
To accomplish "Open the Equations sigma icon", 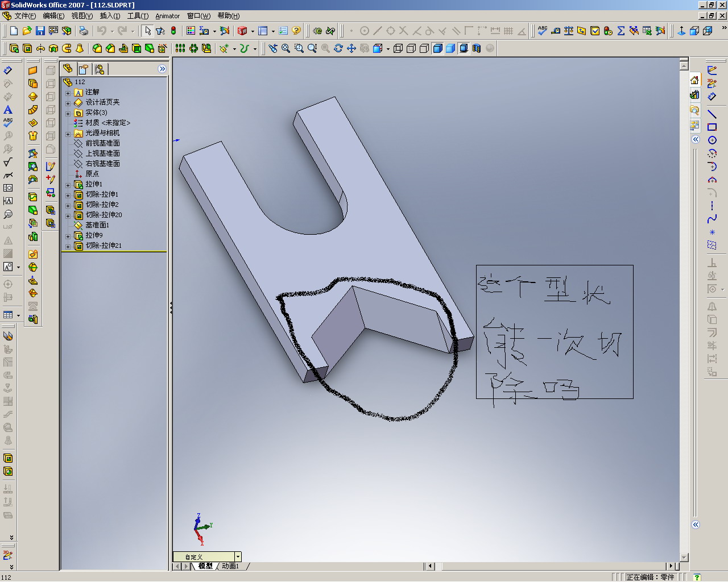I will [x=621, y=31].
